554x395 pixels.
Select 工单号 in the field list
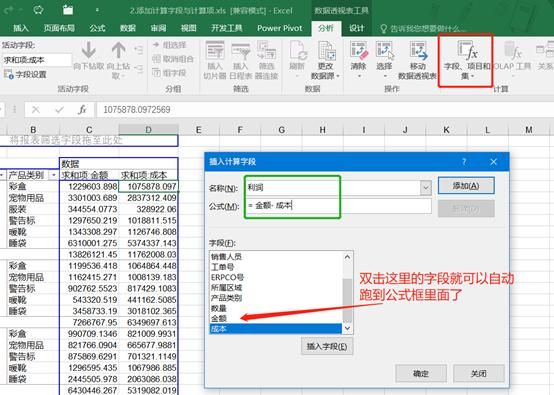(x=276, y=267)
